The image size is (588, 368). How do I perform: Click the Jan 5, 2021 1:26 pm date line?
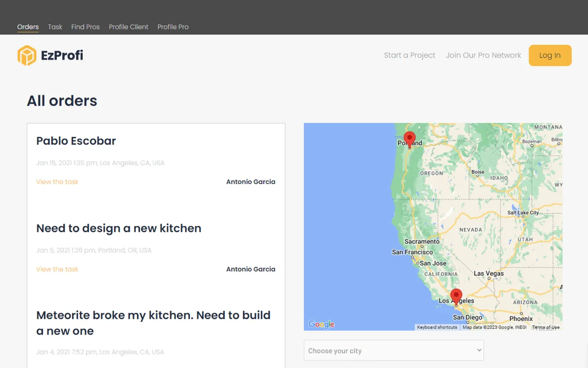tap(94, 250)
